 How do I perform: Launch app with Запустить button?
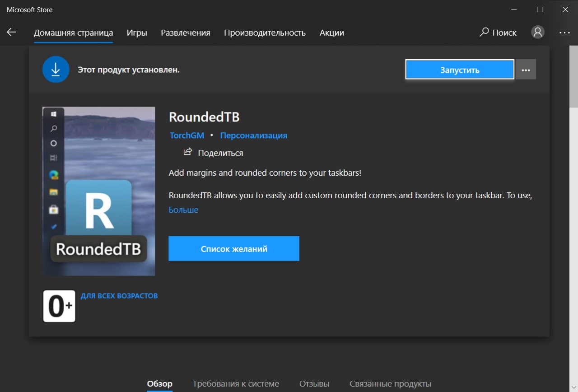pyautogui.click(x=460, y=70)
